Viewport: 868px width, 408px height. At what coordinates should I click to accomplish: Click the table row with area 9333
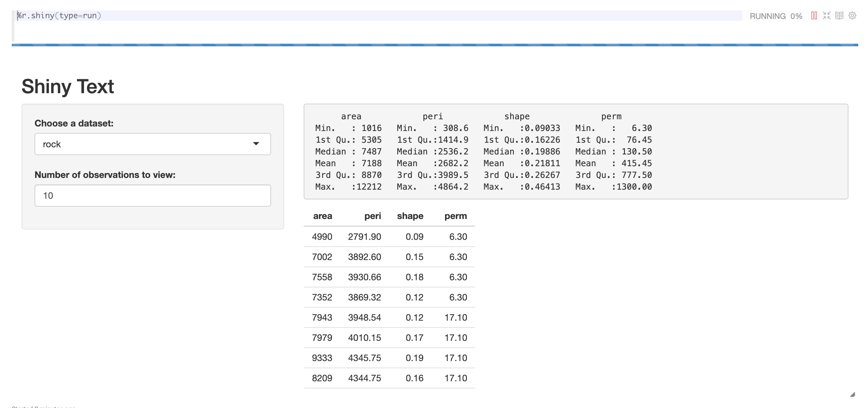[389, 358]
